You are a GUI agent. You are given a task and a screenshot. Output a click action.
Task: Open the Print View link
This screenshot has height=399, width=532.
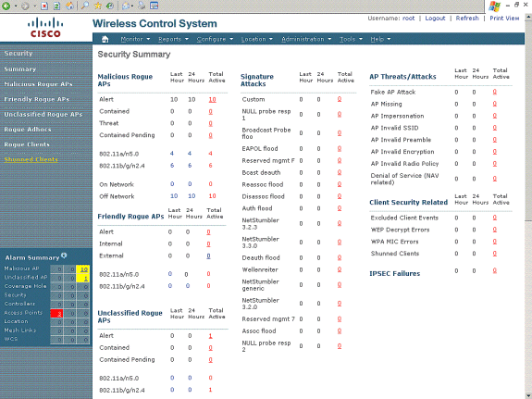coord(504,19)
